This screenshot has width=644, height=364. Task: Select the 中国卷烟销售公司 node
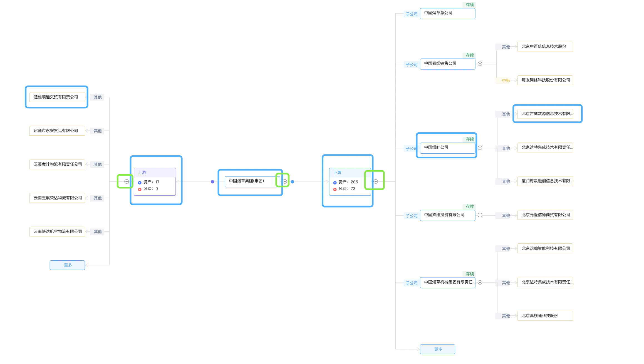click(x=448, y=64)
